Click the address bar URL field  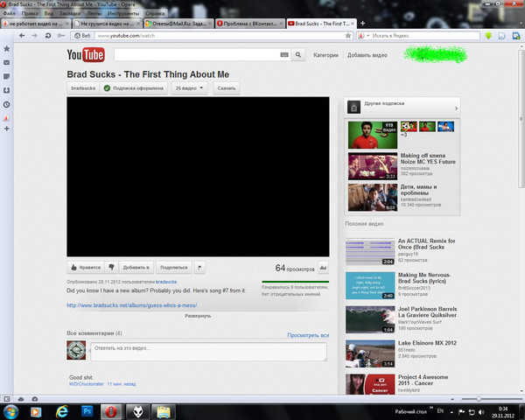click(220, 36)
